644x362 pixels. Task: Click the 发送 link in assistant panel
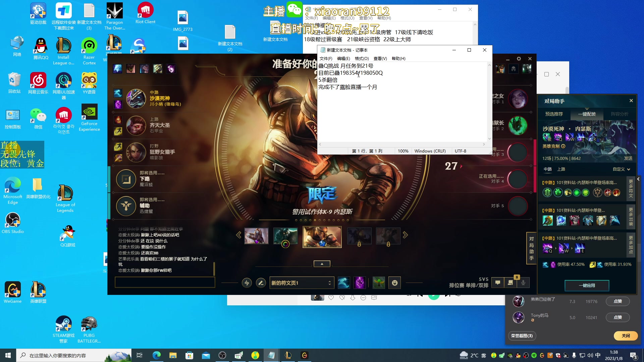(628, 158)
